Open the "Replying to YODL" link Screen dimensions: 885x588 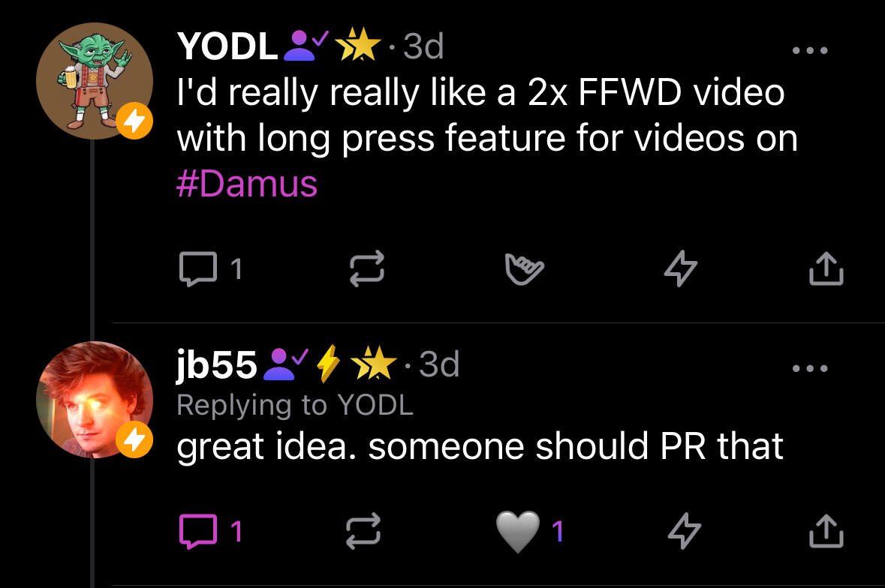tap(295, 405)
